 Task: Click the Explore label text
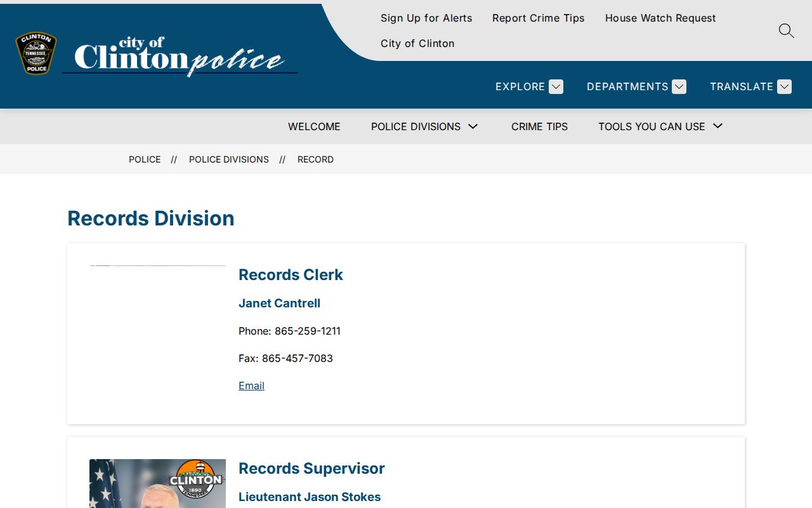pyautogui.click(x=520, y=86)
